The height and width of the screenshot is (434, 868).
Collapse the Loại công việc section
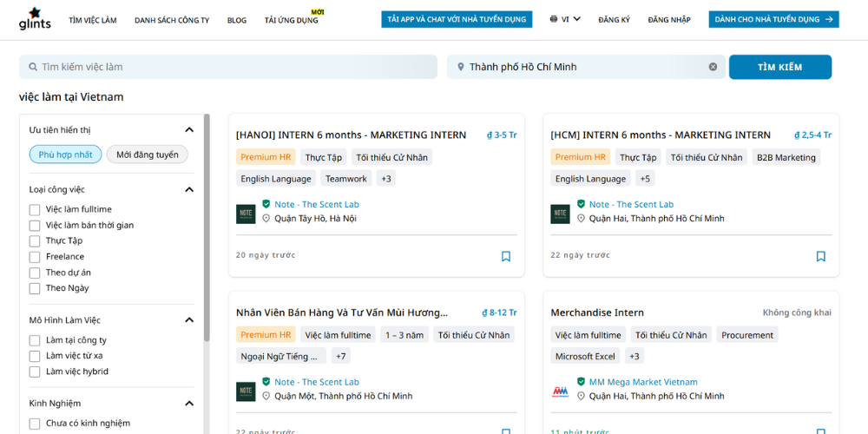tap(189, 189)
